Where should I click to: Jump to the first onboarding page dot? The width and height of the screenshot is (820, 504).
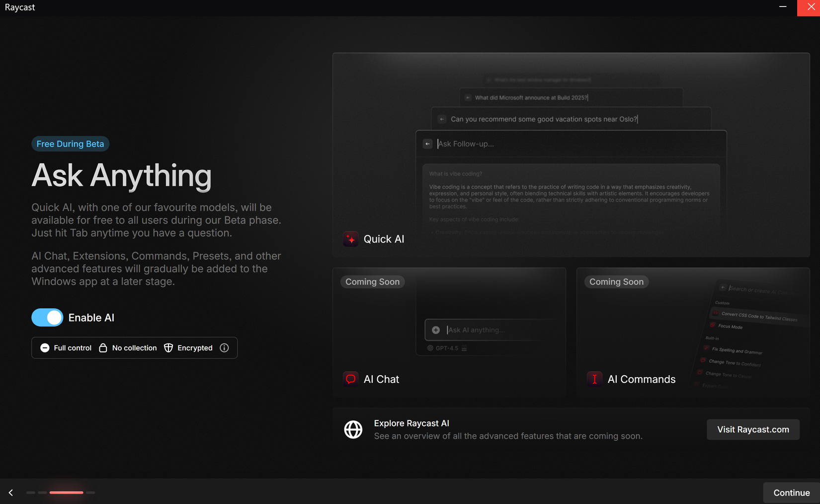[31, 493]
